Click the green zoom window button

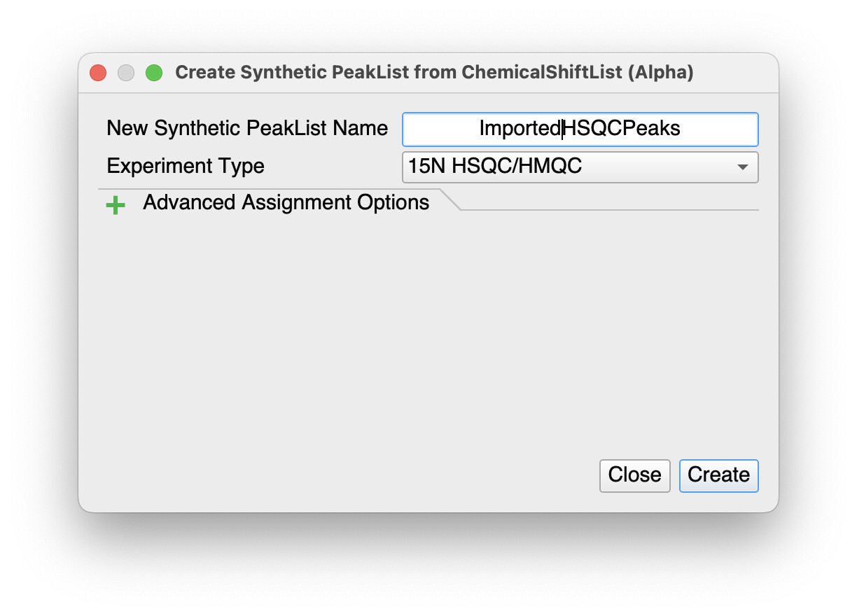153,73
